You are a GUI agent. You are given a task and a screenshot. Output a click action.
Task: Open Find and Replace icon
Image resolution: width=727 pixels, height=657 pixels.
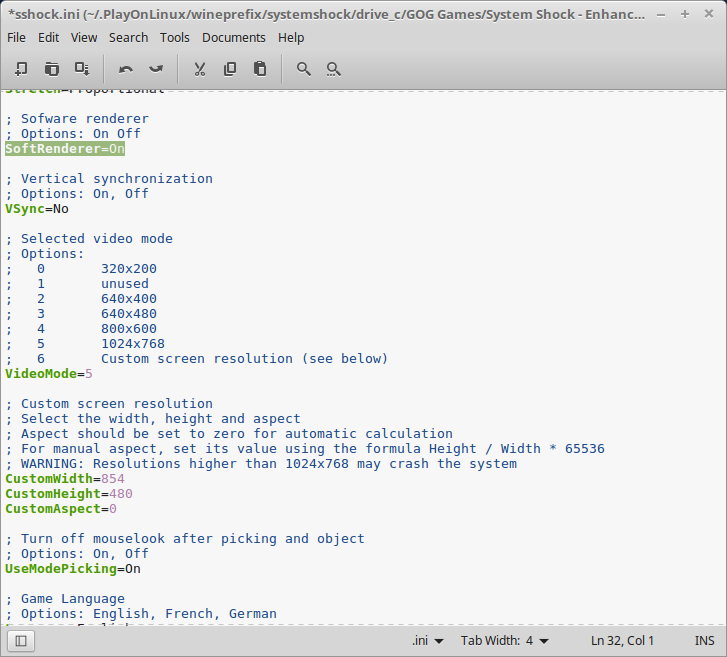point(333,69)
